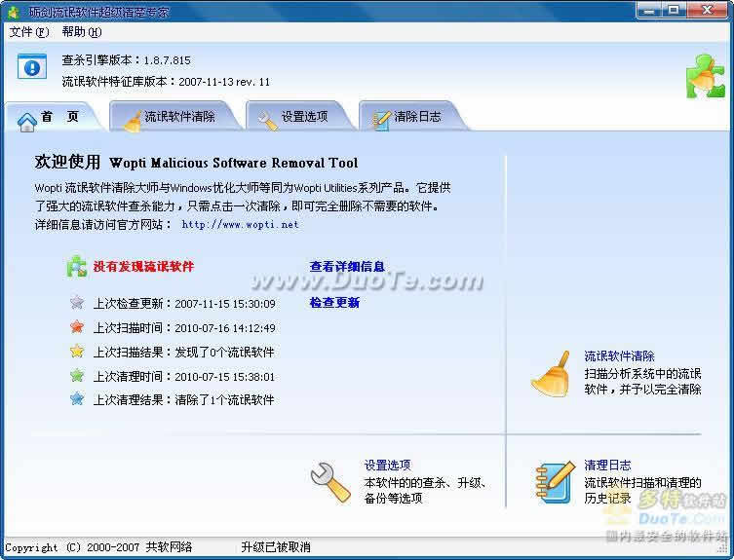This screenshot has height=560, width=734.
Task: Open the 帮助(H) menu
Action: 82,32
